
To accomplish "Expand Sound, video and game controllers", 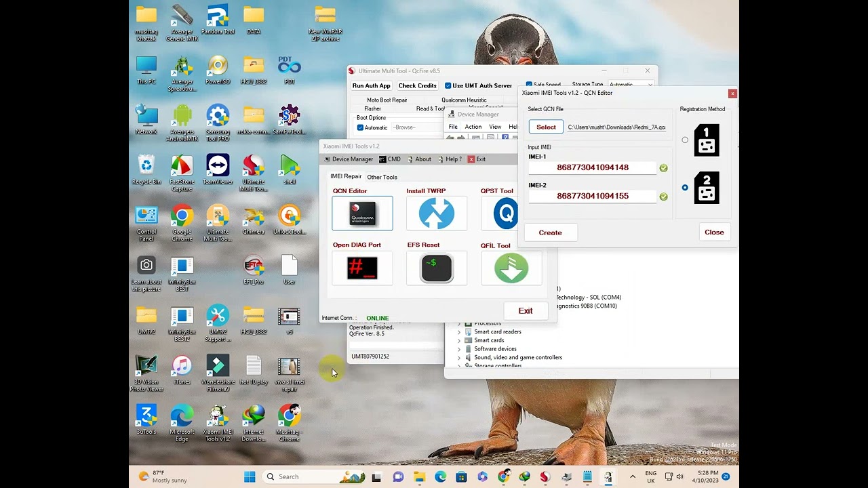I will pos(459,357).
